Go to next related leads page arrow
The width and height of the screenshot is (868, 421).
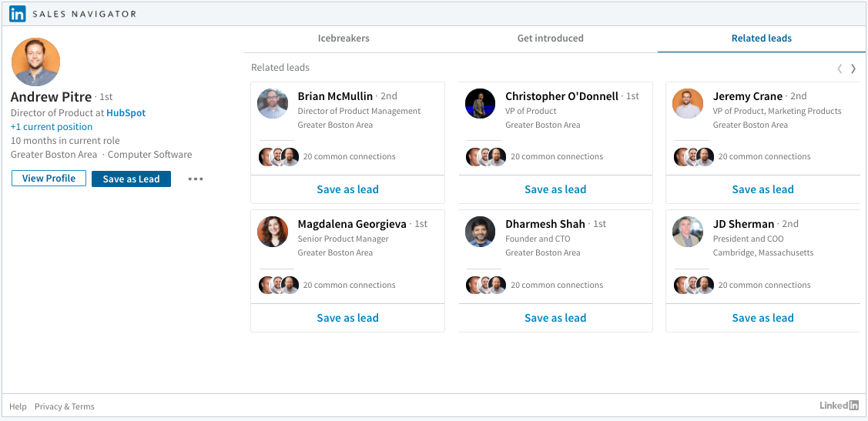[853, 68]
